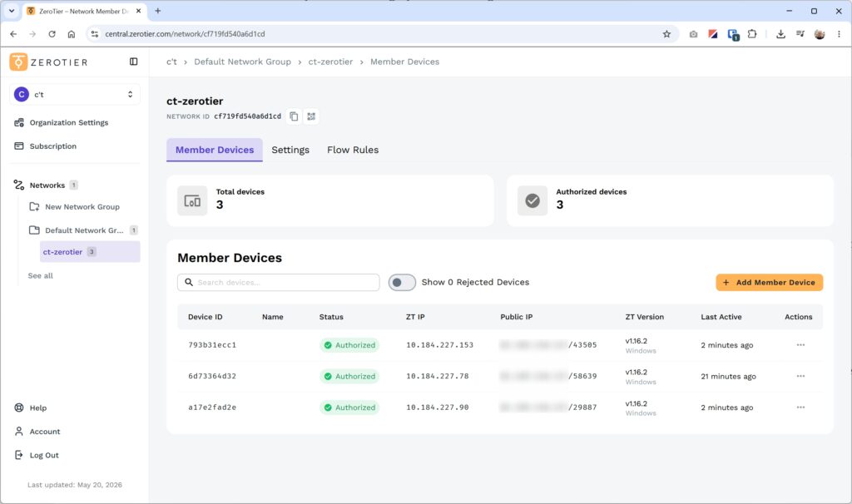Open the media control icon in toolbar
852x504 pixels.
click(x=800, y=33)
